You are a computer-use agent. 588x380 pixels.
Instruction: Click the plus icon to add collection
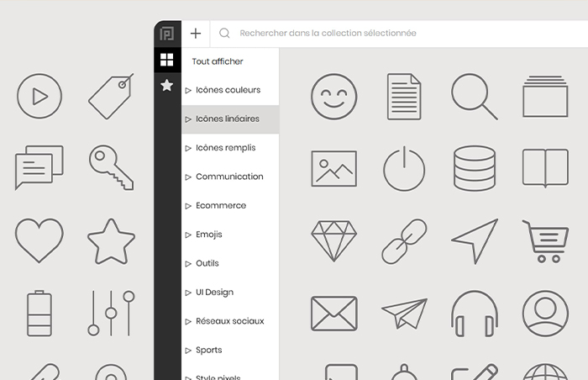(196, 34)
